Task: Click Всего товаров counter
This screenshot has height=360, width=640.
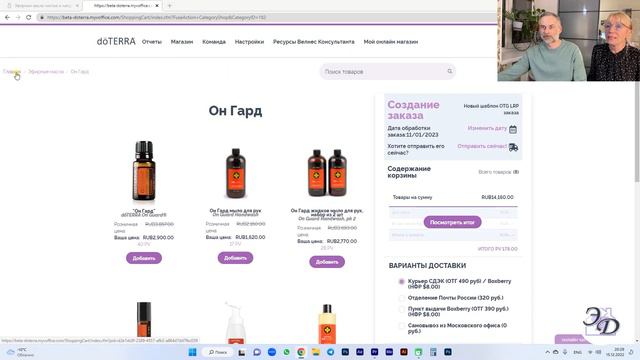Action: [498, 172]
